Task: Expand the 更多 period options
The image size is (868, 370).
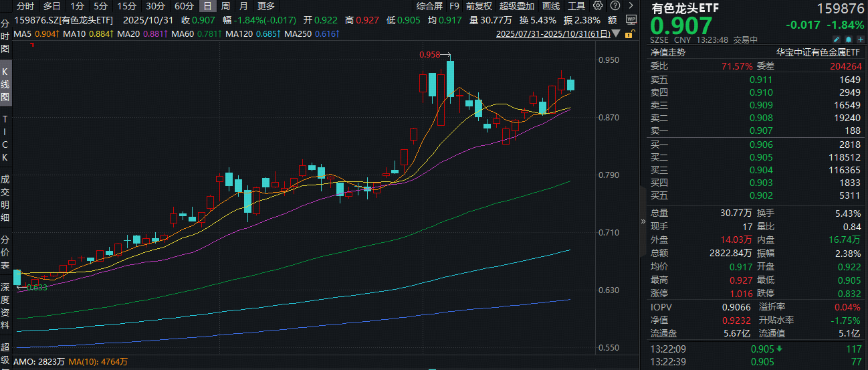Action: 265,6
